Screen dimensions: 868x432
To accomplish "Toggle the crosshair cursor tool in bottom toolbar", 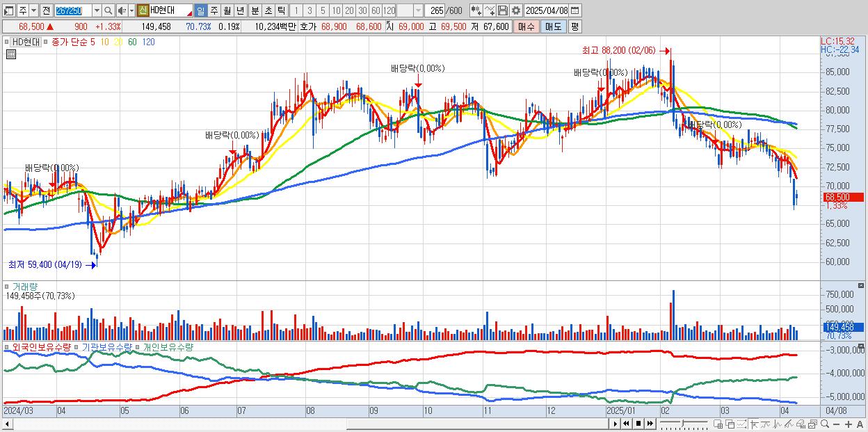I will point(754,424).
